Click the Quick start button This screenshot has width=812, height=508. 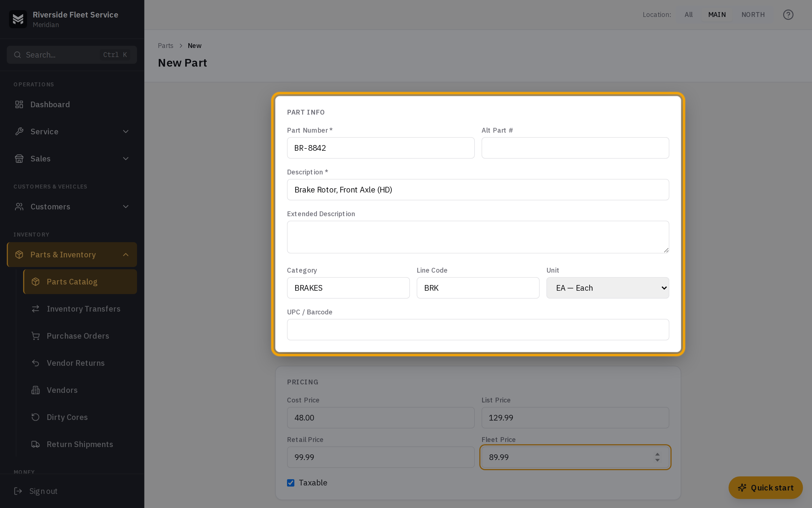765,487
